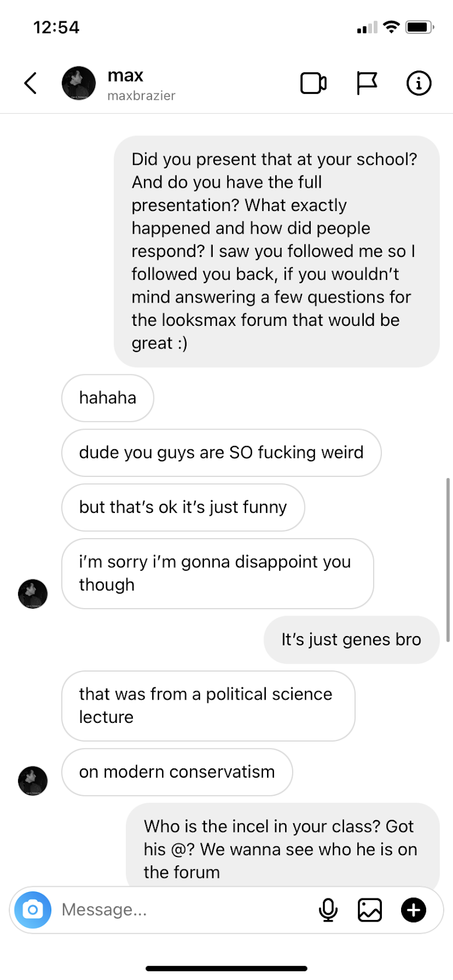
Task: Open the blue camera button
Action: [33, 909]
